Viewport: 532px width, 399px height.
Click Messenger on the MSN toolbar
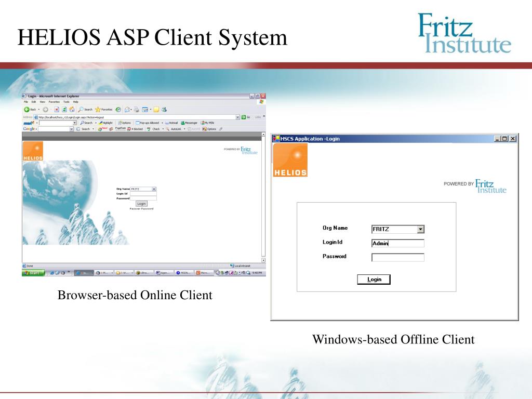[189, 123]
